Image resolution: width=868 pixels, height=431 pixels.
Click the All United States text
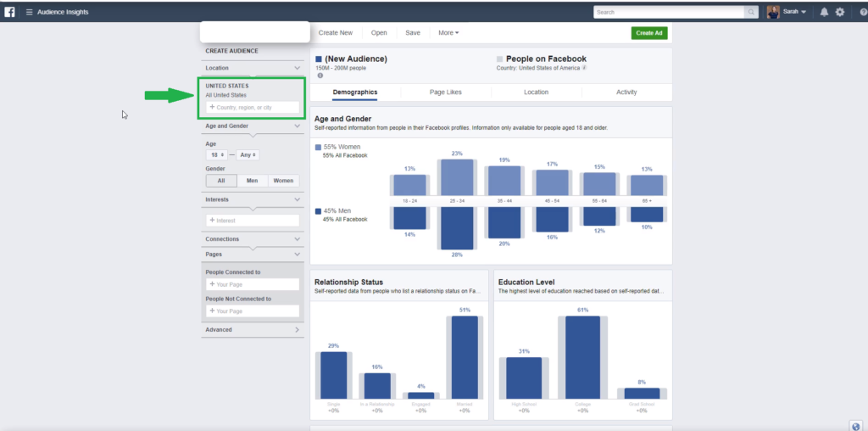[x=225, y=95]
